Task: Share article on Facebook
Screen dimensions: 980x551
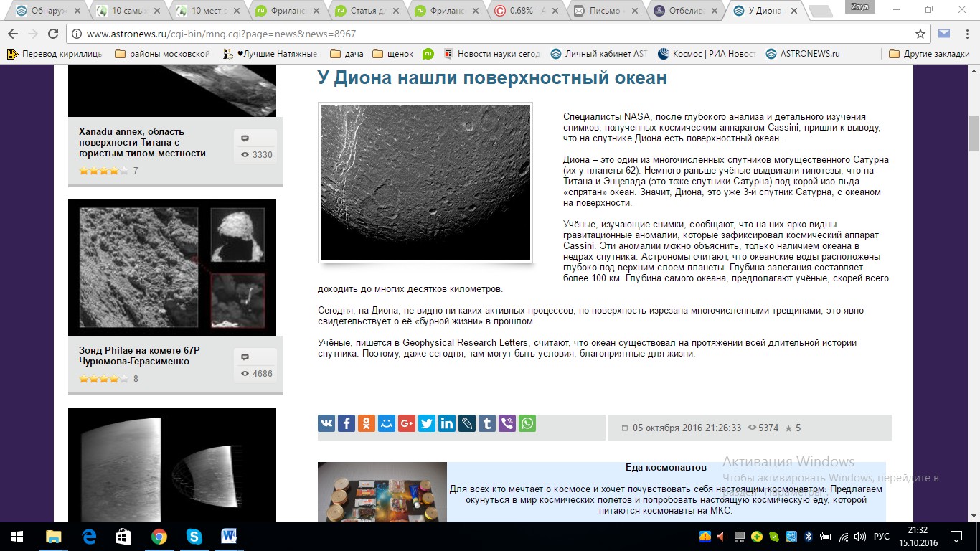Action: tap(347, 423)
